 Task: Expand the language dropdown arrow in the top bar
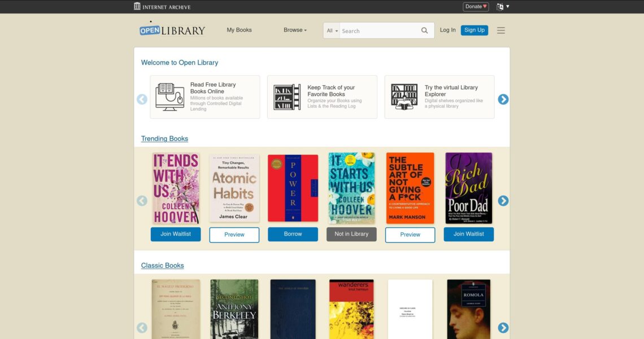[x=508, y=7]
